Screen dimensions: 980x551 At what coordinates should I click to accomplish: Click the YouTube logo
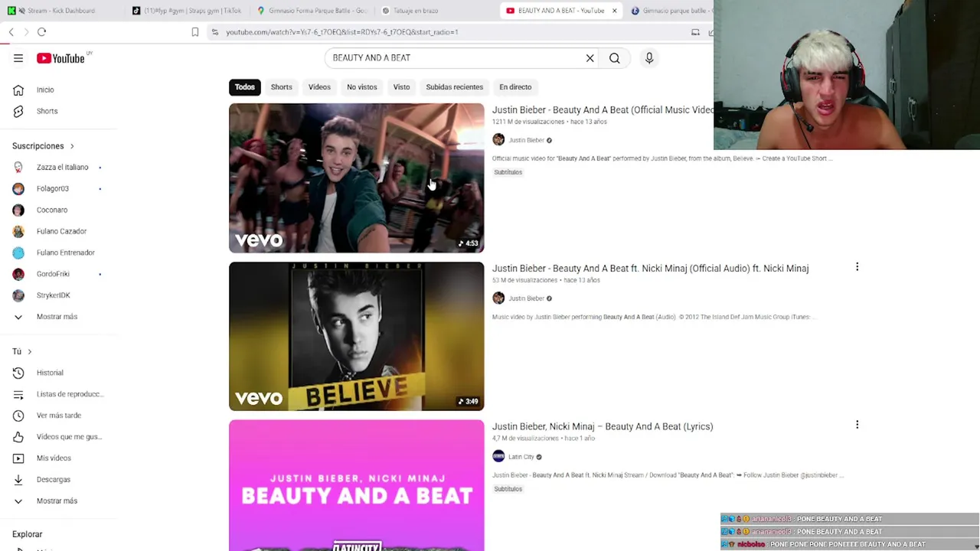pos(60,58)
